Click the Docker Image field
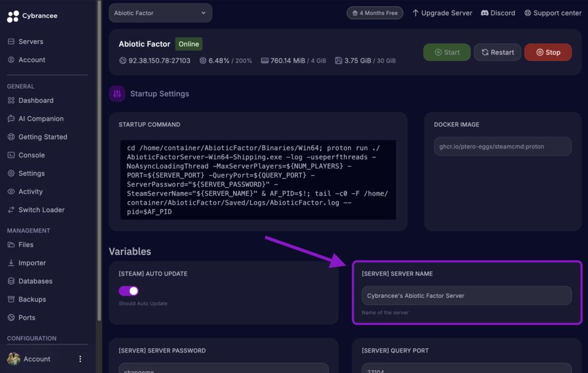Image resolution: width=588 pixels, height=373 pixels. (x=502, y=147)
